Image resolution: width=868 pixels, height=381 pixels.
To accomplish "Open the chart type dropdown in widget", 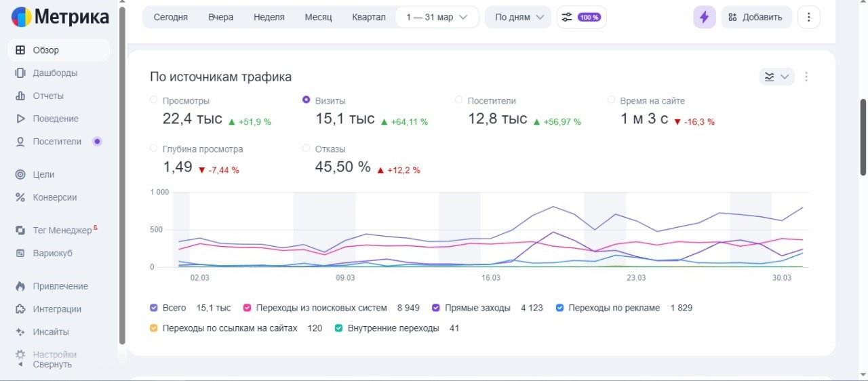I will pos(776,77).
